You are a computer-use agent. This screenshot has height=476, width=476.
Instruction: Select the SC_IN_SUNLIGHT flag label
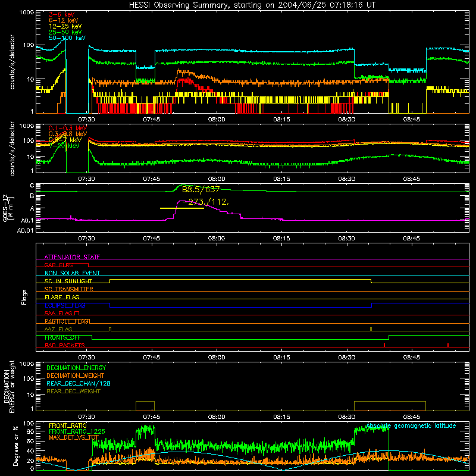pyautogui.click(x=68, y=281)
